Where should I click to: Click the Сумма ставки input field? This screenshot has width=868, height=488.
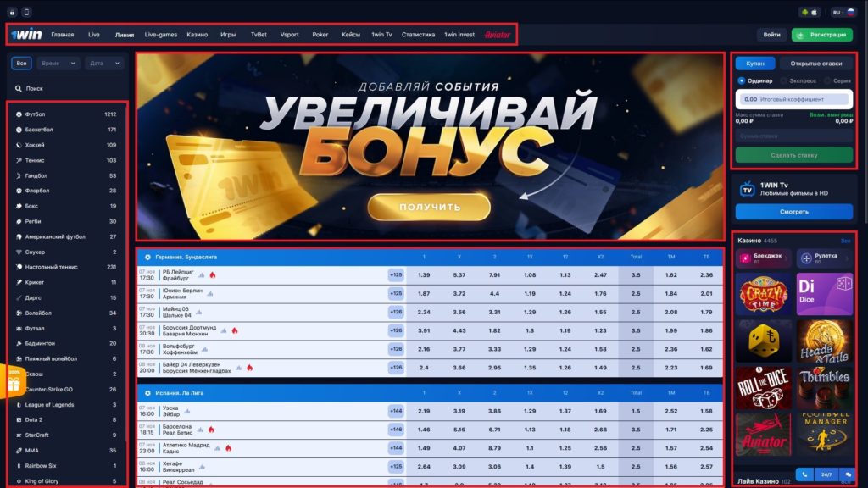(x=793, y=136)
